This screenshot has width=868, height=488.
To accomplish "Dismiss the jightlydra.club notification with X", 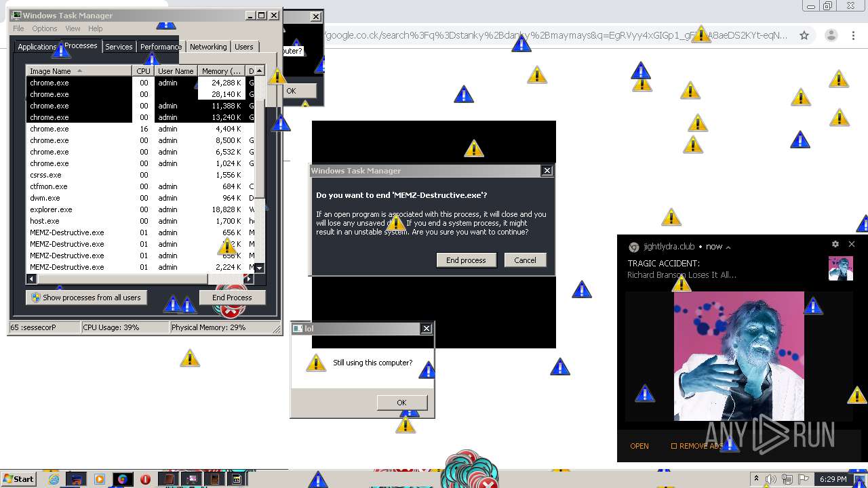I will tap(852, 244).
